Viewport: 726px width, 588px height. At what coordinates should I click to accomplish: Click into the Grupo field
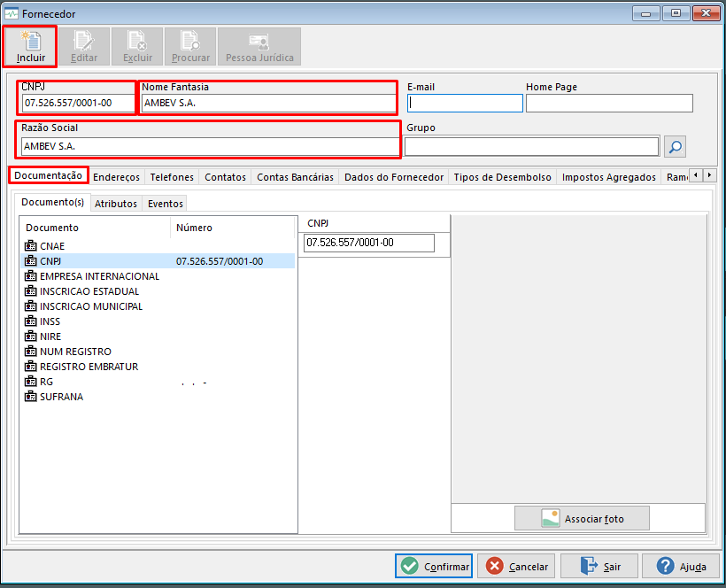(x=531, y=147)
